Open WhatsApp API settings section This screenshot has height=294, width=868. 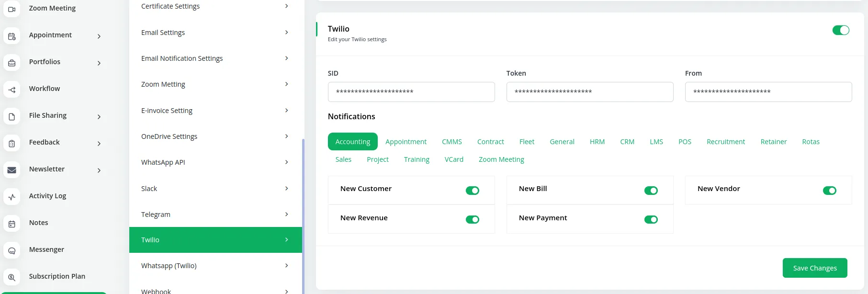215,162
